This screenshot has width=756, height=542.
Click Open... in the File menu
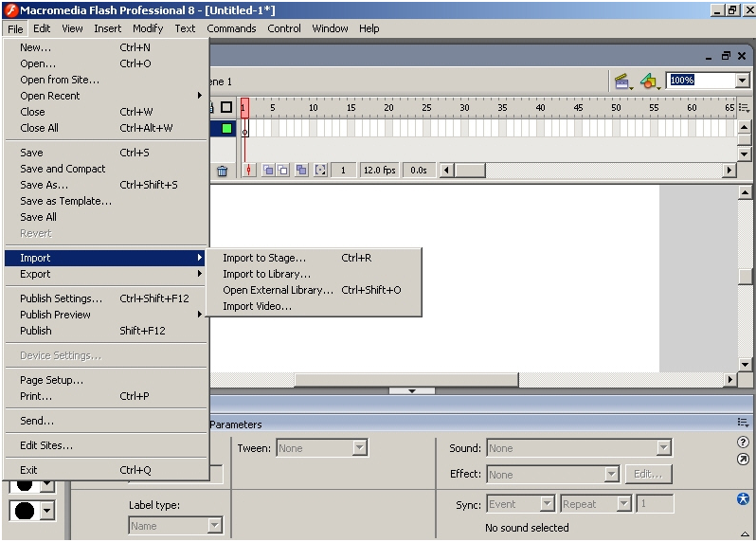tap(105, 63)
